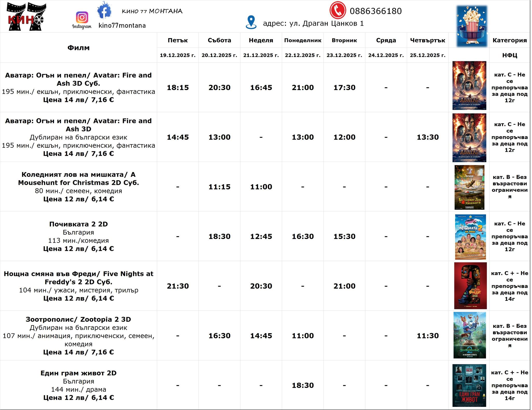The image size is (532, 410).
Task: Open the Instagram icon link
Action: pos(82,18)
